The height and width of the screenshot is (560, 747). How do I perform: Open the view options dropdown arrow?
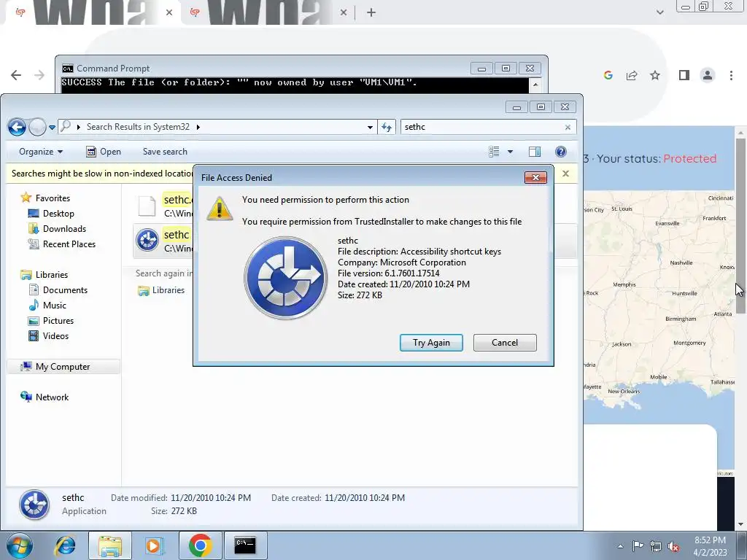coord(510,152)
